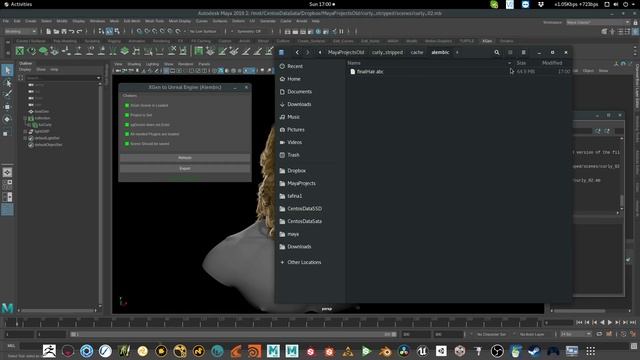Toggle third check in XGen export dialog

pos(127,124)
